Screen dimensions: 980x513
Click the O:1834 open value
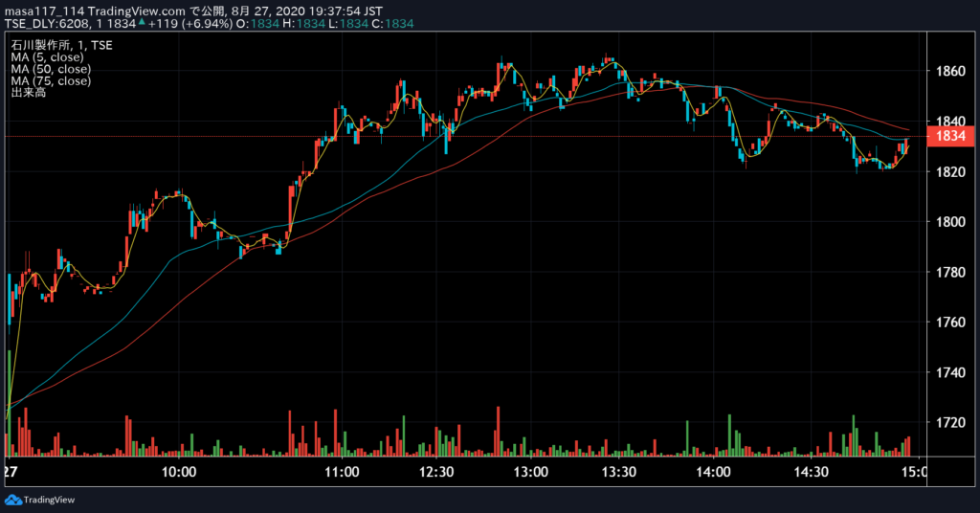pos(258,24)
